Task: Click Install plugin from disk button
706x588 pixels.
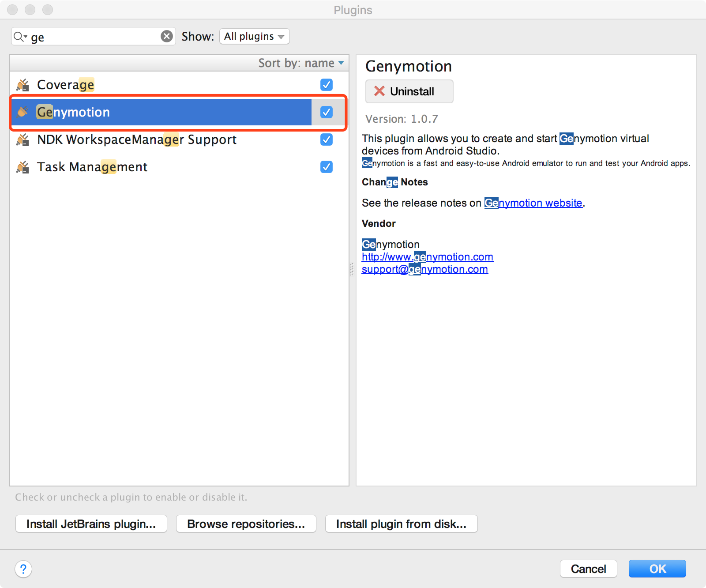Action: [402, 524]
